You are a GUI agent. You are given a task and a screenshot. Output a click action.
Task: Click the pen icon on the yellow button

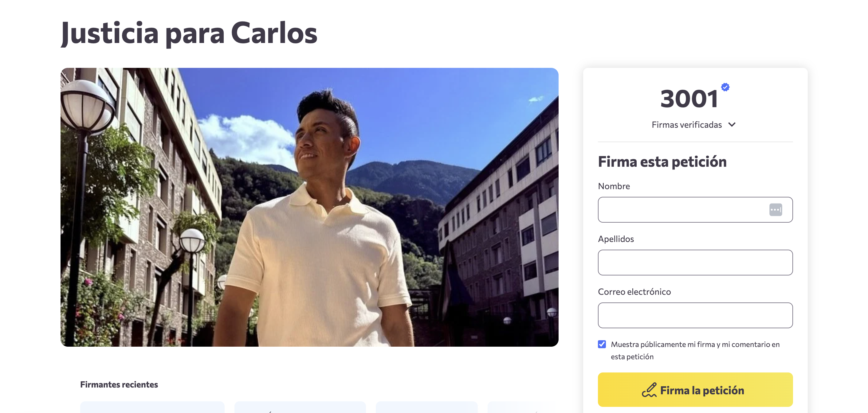649,390
